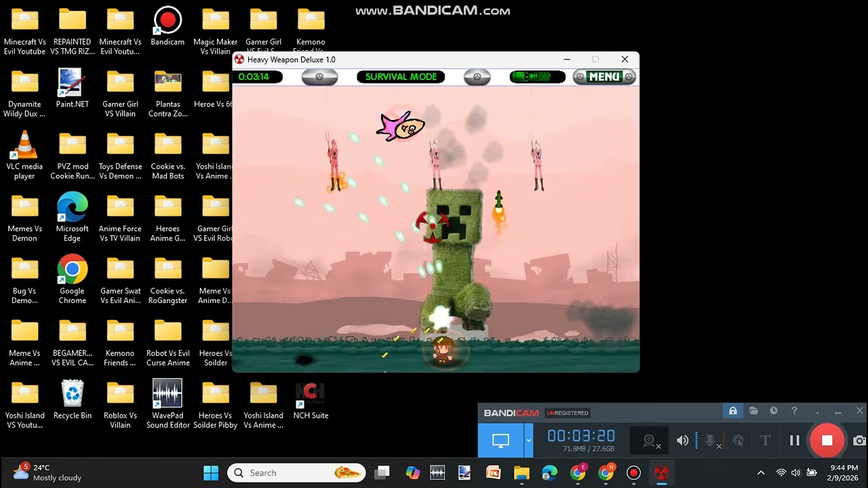Open the Heavy Weapon MENU button
868x488 pixels.
pyautogui.click(x=604, y=77)
